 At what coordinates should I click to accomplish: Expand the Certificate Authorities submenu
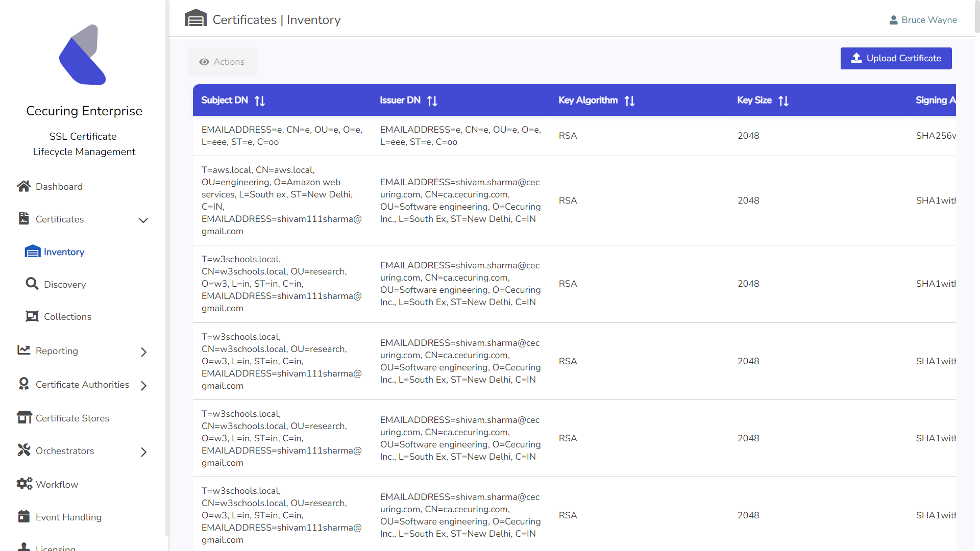tap(143, 386)
